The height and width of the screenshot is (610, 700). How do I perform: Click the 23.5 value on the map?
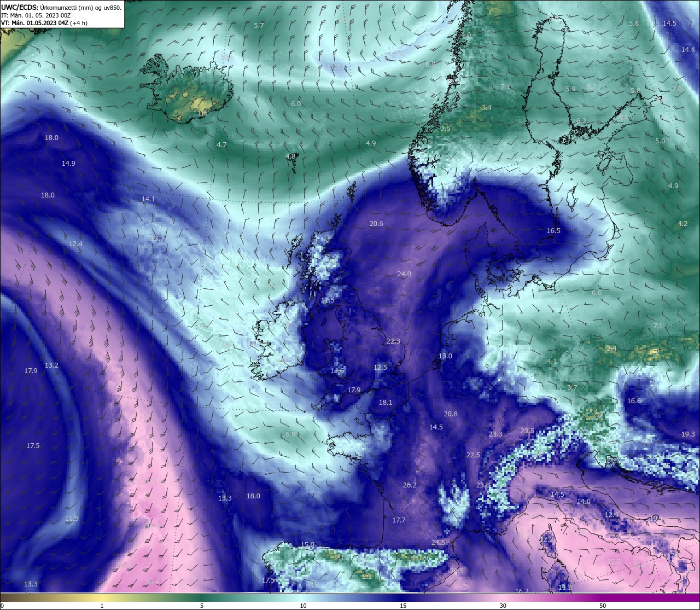[527, 431]
